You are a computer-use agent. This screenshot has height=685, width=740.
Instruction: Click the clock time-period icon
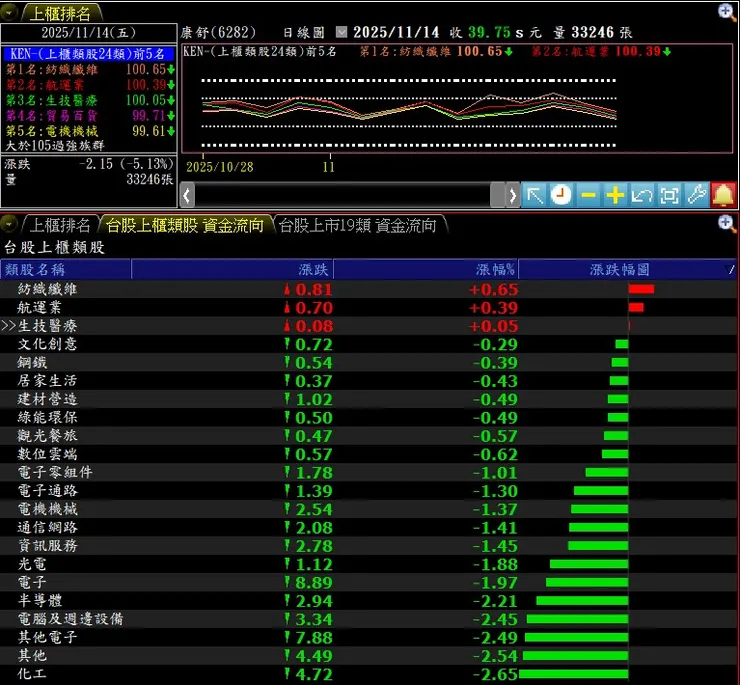tap(561, 195)
